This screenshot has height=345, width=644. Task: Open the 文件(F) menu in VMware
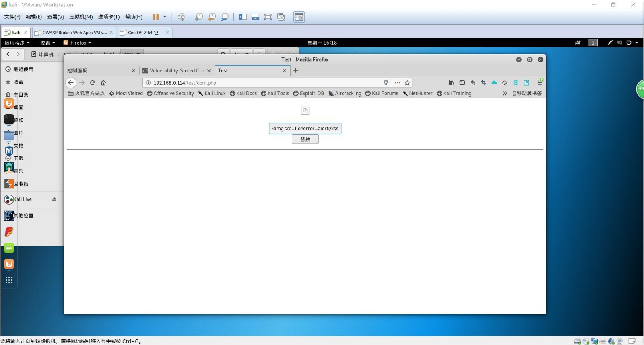tap(12, 17)
